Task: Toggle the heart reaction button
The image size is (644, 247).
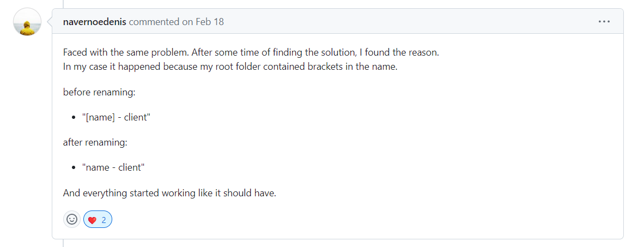Action: point(98,219)
